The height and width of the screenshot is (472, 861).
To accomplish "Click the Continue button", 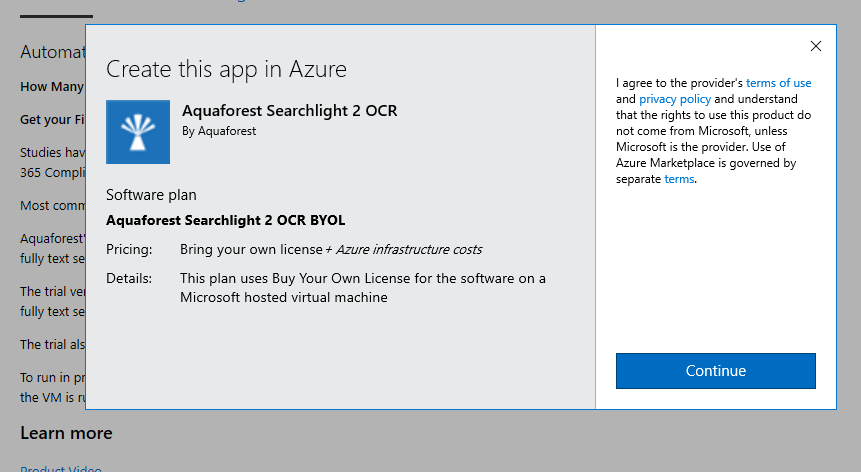I will point(715,371).
